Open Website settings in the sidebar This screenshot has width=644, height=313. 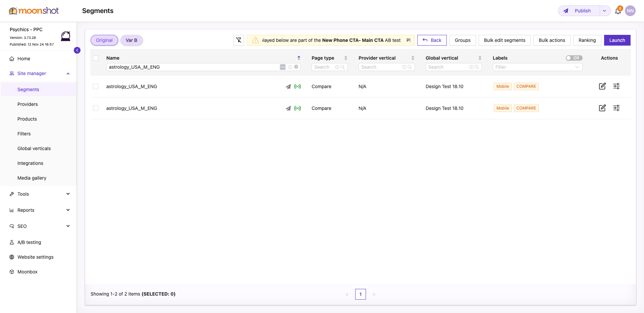tap(36, 257)
